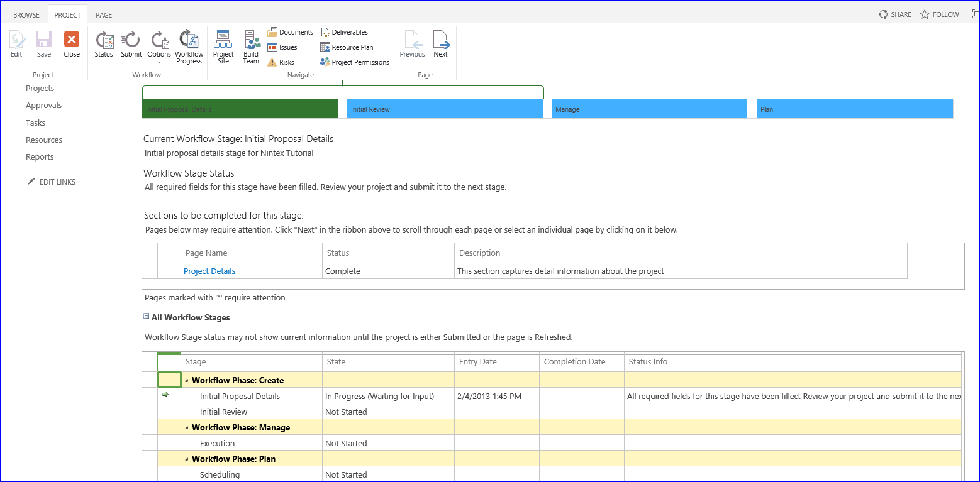Select the Scheduling stage row
980x482 pixels.
pyautogui.click(x=552, y=474)
